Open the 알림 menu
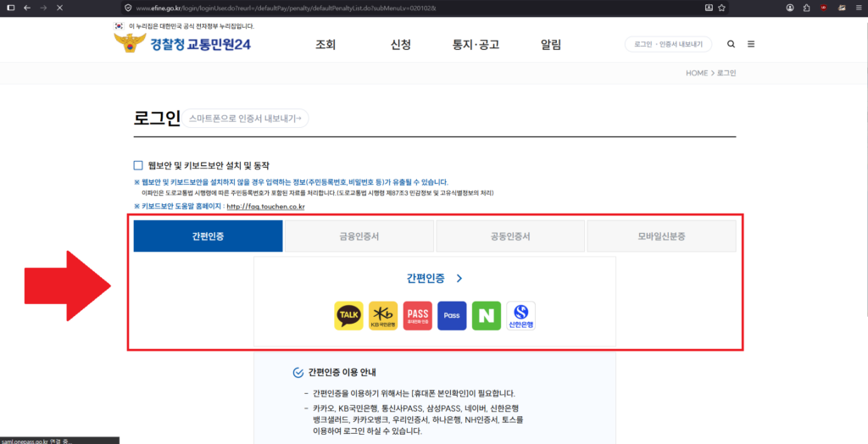868x444 pixels. pyautogui.click(x=551, y=45)
